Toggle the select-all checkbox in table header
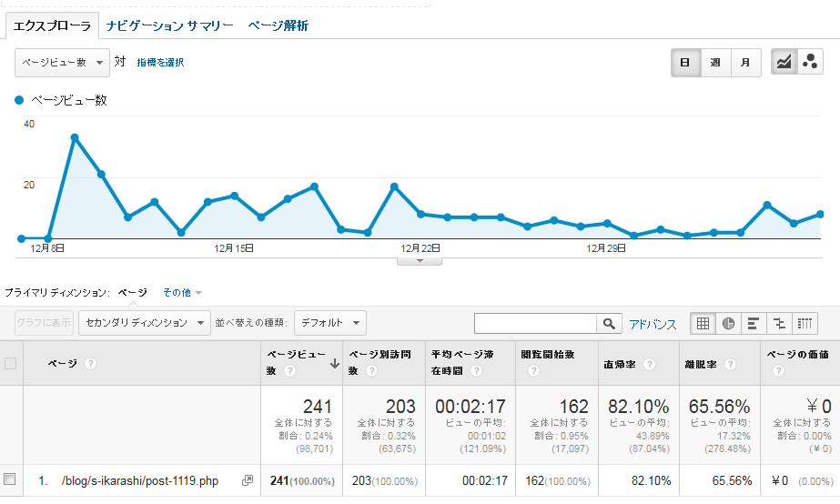840x504 pixels. 11,364
